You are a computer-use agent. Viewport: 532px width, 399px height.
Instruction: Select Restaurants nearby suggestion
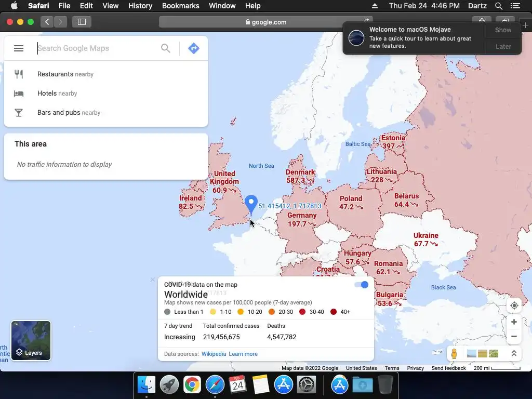point(106,74)
